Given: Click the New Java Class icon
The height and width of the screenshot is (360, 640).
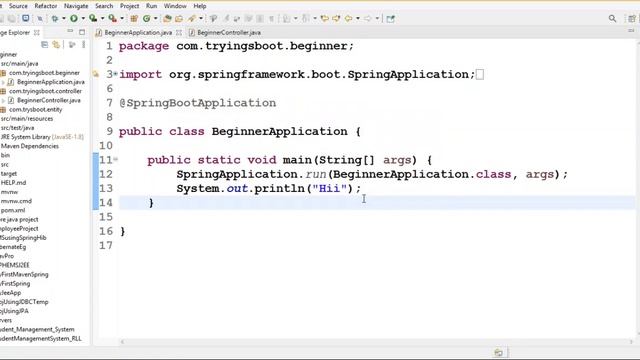Looking at the screenshot, I should 147,18.
